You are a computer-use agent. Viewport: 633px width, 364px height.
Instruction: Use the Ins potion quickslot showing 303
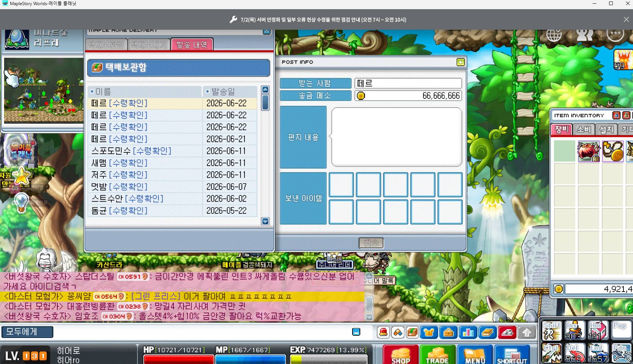coord(574,331)
